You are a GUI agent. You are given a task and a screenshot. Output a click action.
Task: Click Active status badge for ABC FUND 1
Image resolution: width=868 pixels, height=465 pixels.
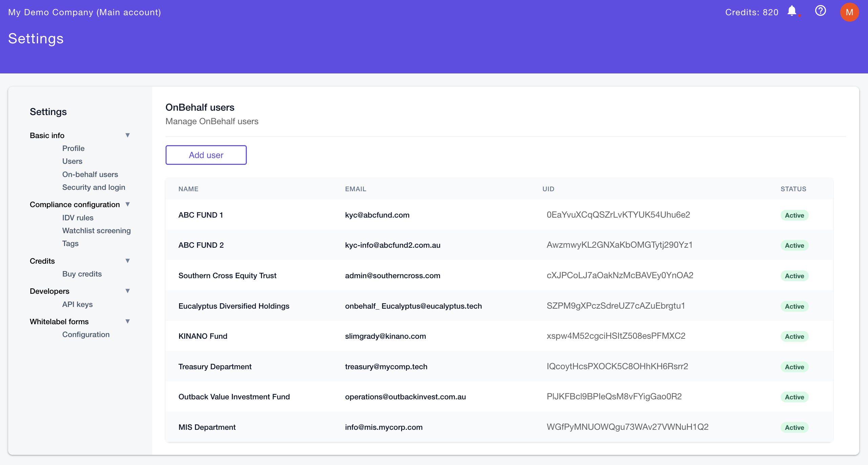tap(795, 215)
